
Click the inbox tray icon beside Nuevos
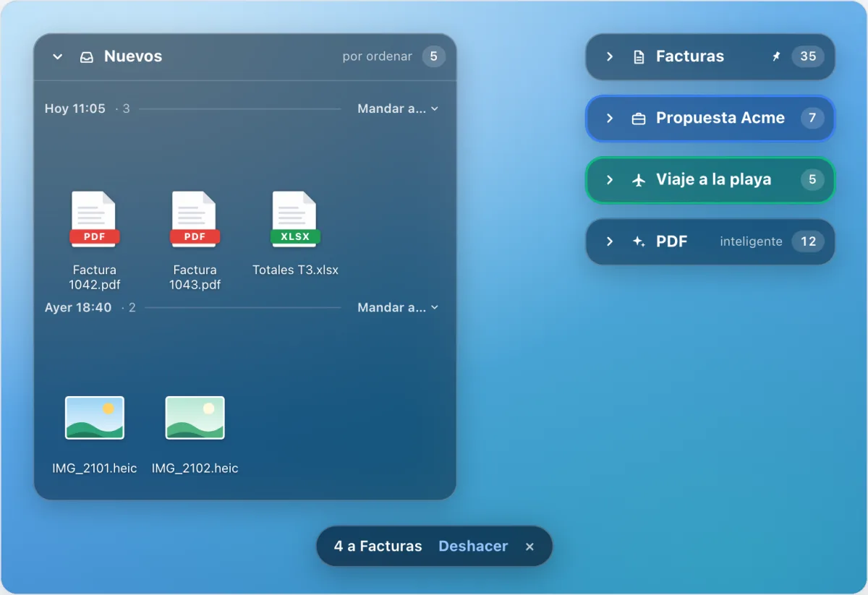click(x=87, y=56)
